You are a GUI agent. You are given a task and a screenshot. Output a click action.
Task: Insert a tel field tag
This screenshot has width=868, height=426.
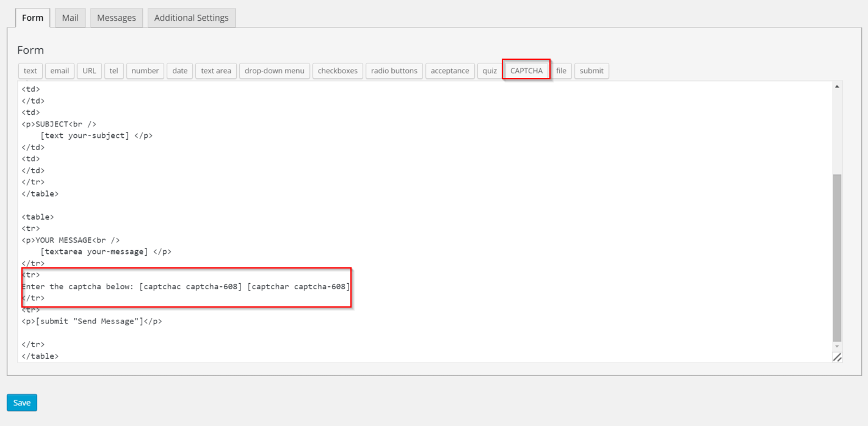point(114,70)
